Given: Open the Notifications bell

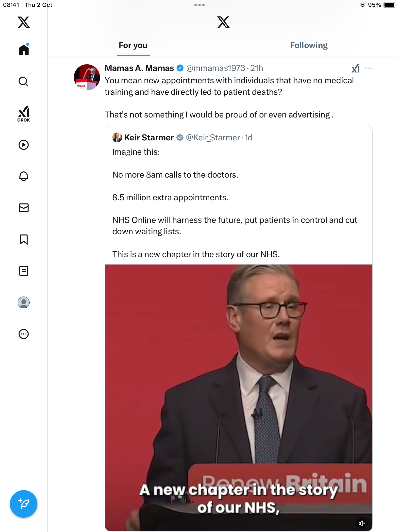Looking at the screenshot, I should coord(24,176).
